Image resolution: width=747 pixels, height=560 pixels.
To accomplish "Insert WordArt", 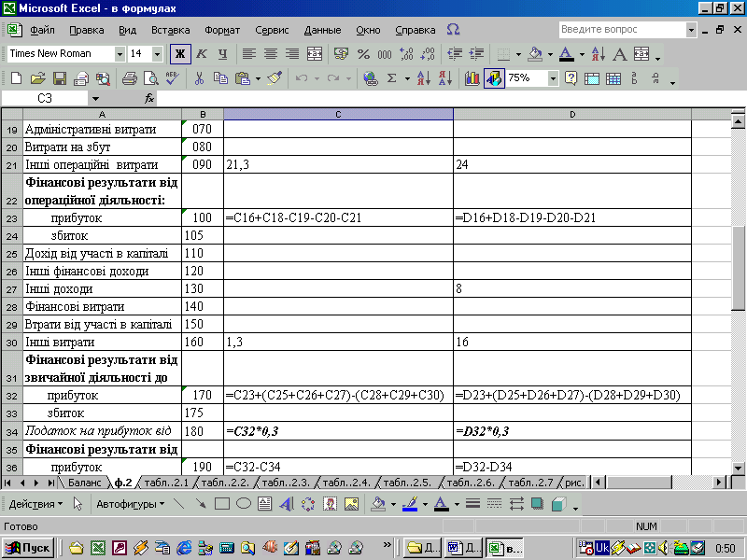I will [287, 504].
